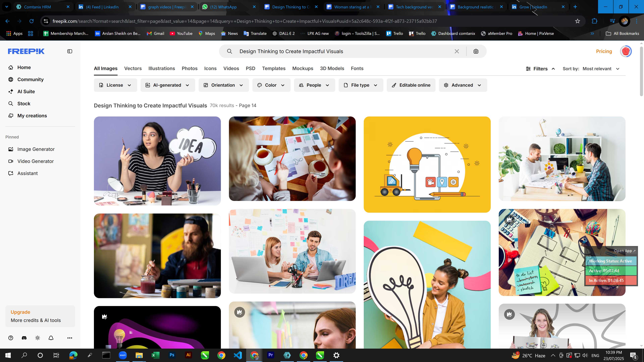Open All Bookmarks folder
The image size is (644, 362).
[623, 34]
